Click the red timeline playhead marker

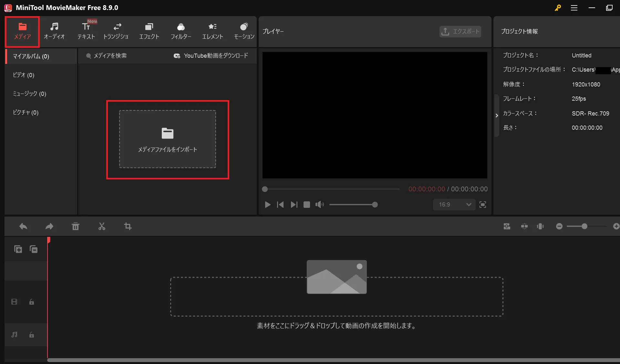pyautogui.click(x=49, y=240)
